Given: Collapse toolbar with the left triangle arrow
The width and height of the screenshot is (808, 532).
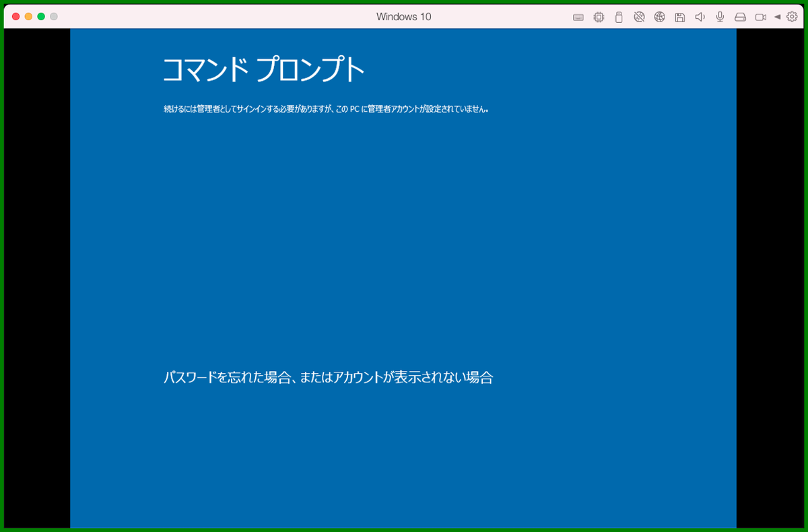Looking at the screenshot, I should click(777, 17).
